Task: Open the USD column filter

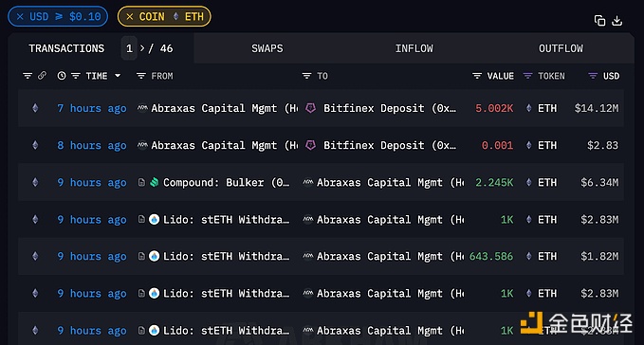Action: pyautogui.click(x=593, y=76)
